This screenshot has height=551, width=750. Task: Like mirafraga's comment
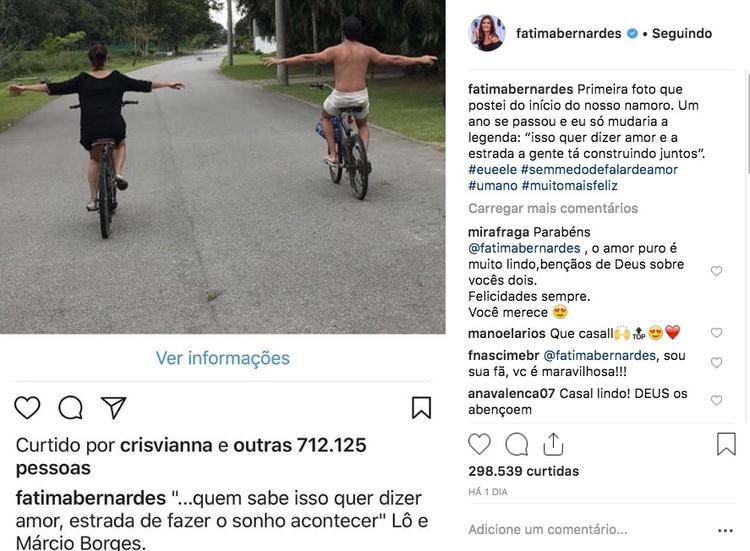716,271
